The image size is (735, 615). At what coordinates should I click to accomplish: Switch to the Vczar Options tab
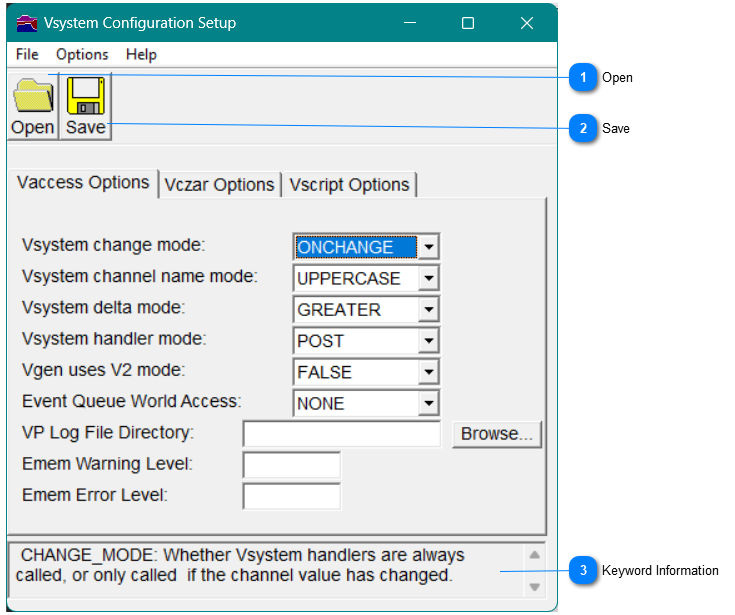tap(219, 185)
